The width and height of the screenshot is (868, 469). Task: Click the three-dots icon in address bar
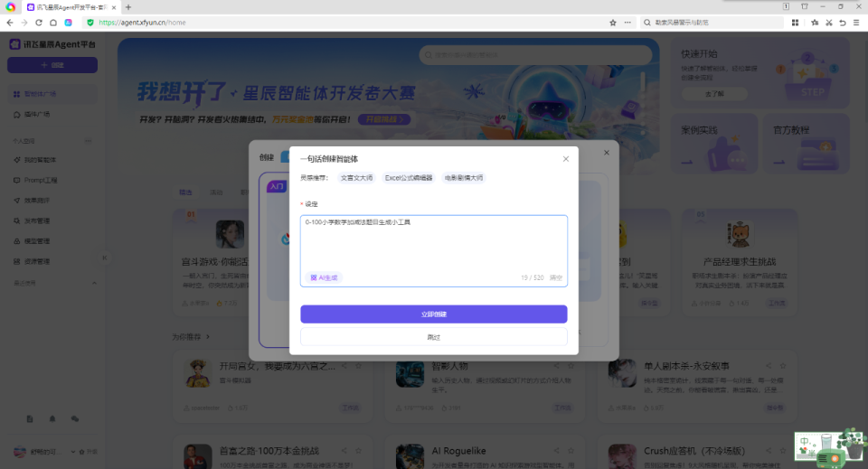click(x=627, y=23)
